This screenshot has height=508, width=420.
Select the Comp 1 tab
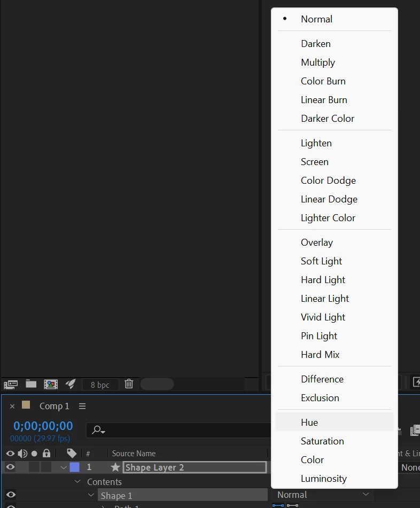pos(54,407)
